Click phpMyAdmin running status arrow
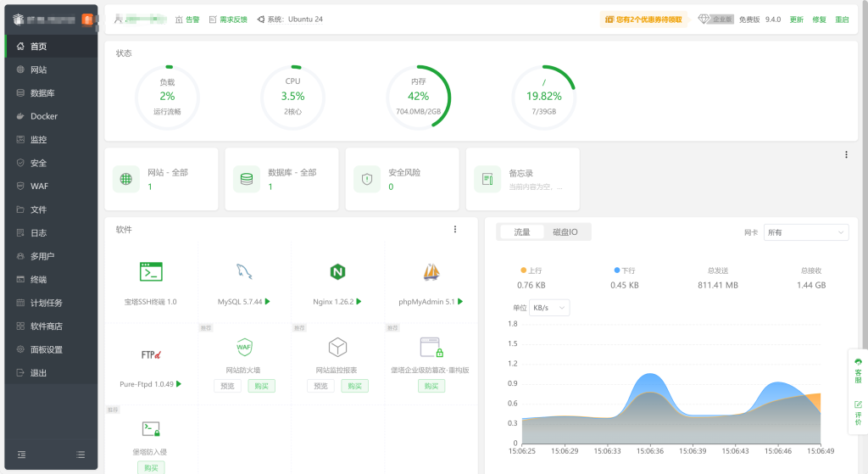Viewport: 868px width, 474px height. (x=460, y=302)
